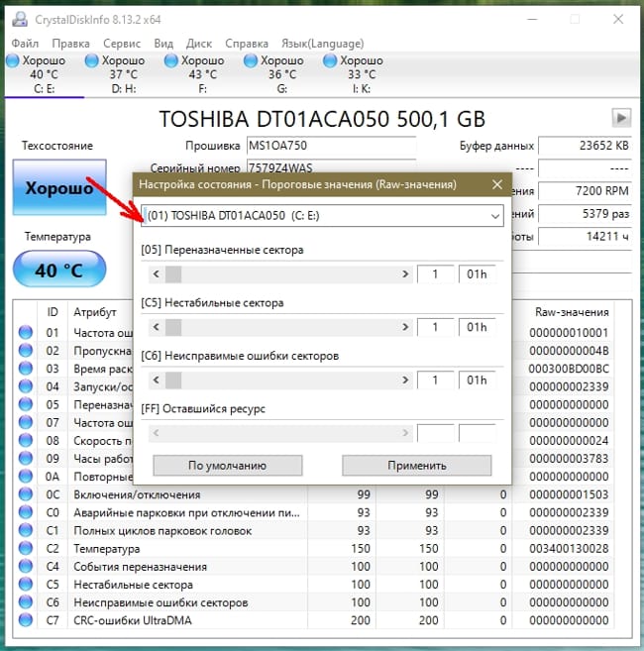Click status icon of attribute C1 row
The width and height of the screenshot is (644, 651).
point(26,530)
